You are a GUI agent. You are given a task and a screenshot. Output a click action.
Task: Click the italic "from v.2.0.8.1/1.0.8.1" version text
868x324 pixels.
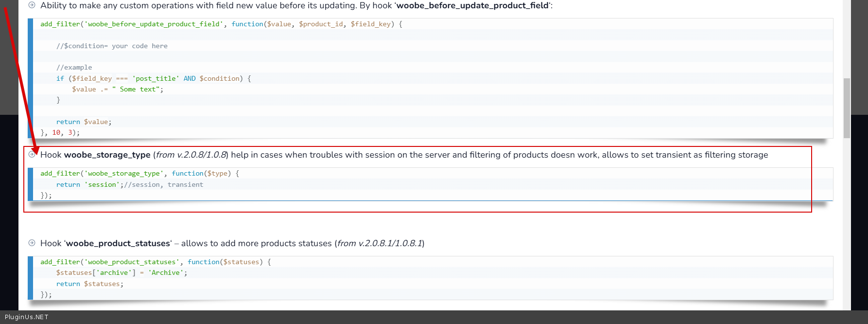point(380,243)
